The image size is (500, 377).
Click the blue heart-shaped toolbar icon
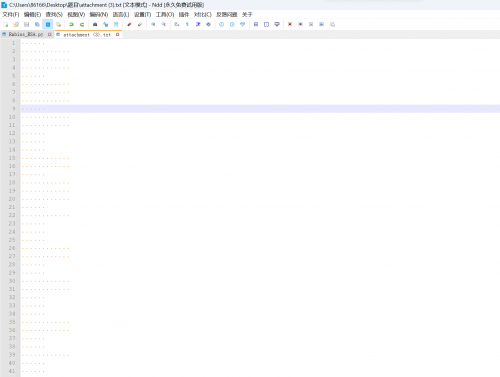coord(243,24)
